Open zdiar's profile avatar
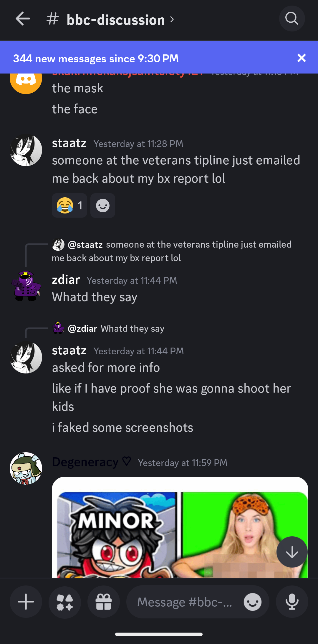Viewport: 318px width, 644px height. pyautogui.click(x=26, y=286)
